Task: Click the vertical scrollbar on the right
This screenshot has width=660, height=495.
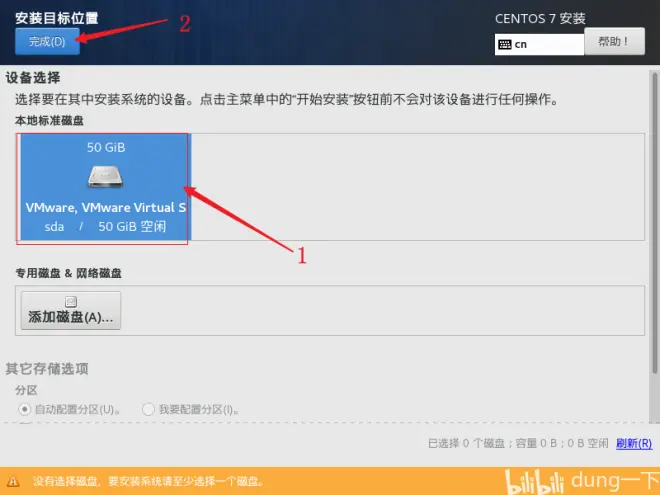Action: [x=655, y=223]
